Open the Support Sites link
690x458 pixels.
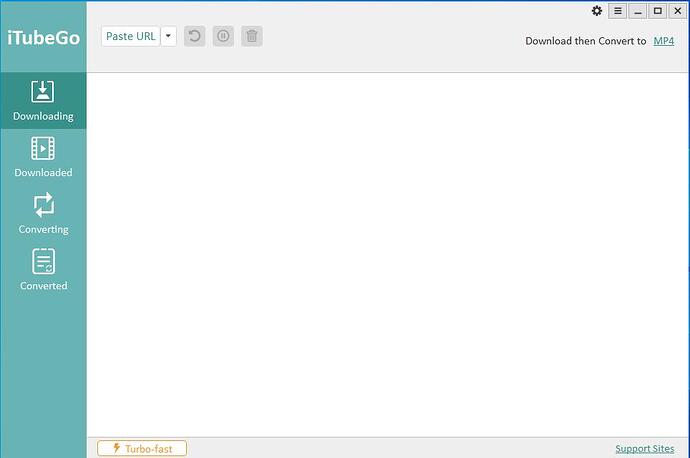(645, 449)
